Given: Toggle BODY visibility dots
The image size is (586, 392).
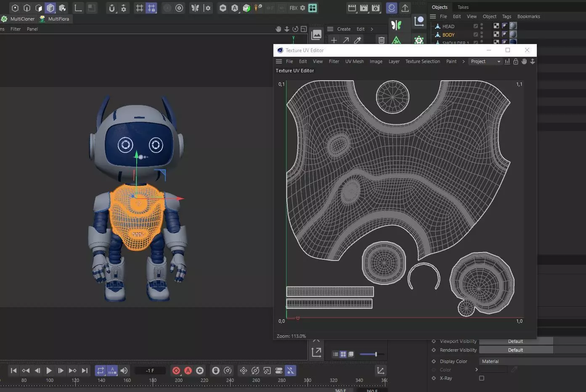Looking at the screenshot, I should (x=482, y=34).
